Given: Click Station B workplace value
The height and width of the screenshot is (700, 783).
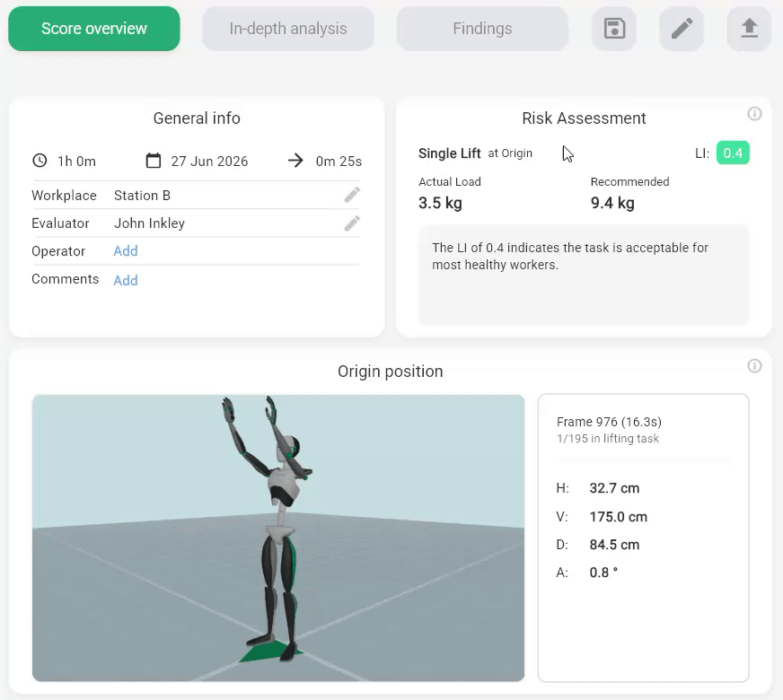Looking at the screenshot, I should (x=142, y=195).
